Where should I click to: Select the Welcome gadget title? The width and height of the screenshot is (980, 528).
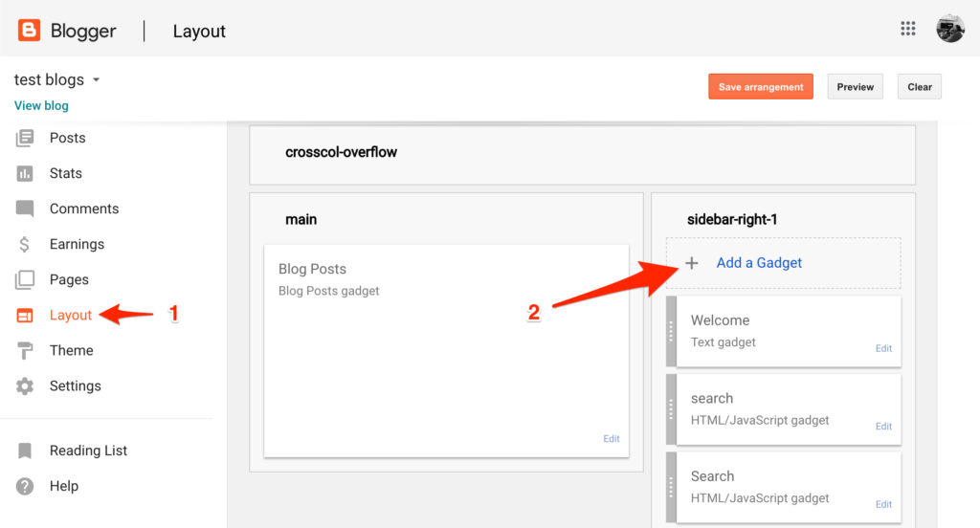[x=720, y=320]
